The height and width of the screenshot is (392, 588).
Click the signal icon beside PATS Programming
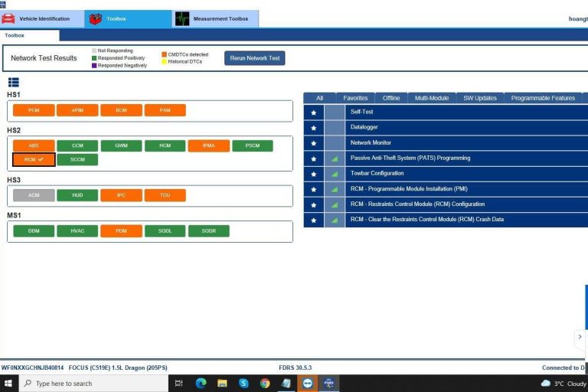click(335, 158)
